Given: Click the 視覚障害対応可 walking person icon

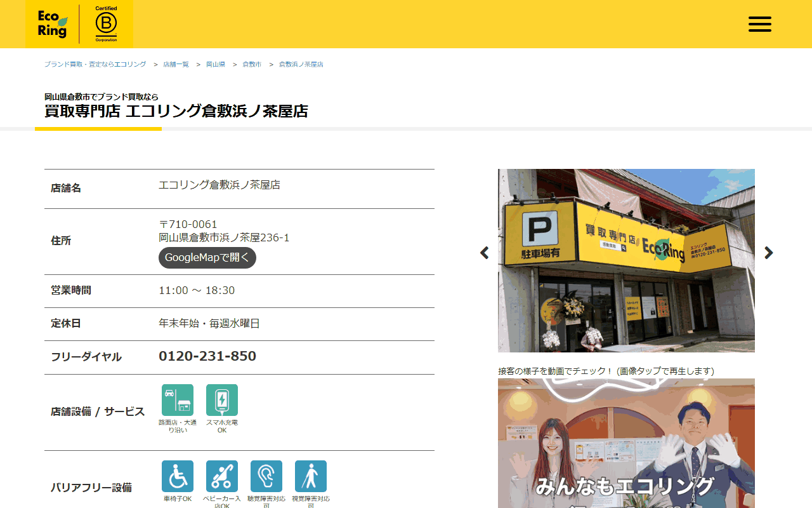Looking at the screenshot, I should click(311, 476).
